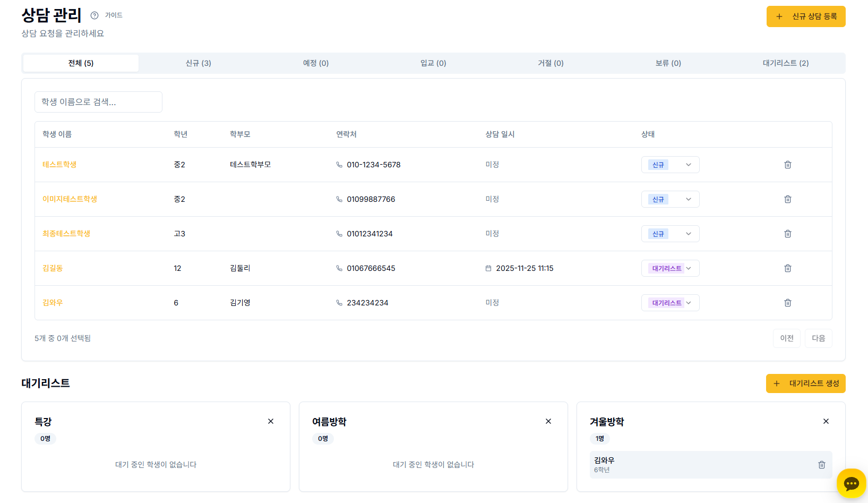Open status dropdown for 테스트학생
The image size is (868, 503).
point(670,165)
